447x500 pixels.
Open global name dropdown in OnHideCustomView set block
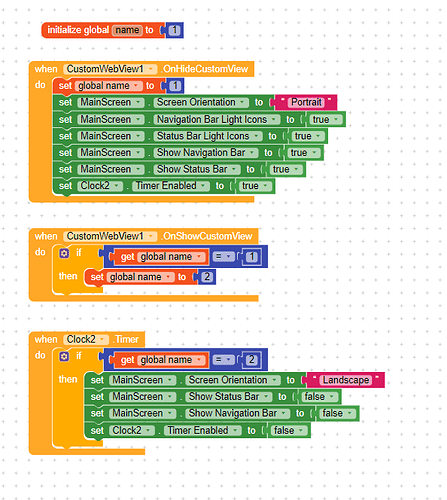point(109,86)
